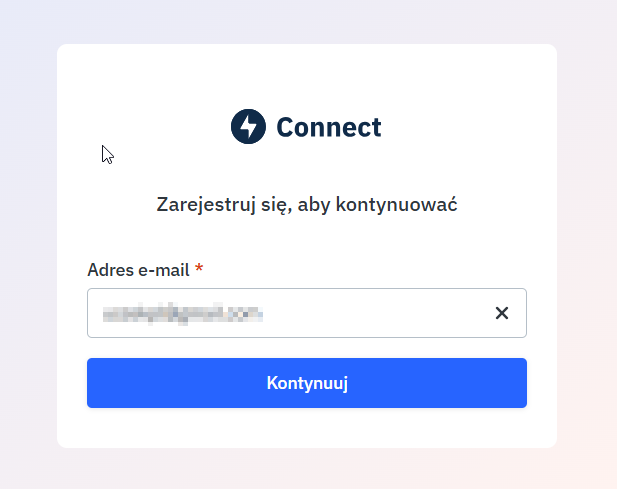Image resolution: width=617 pixels, height=489 pixels.
Task: Click the 'Zarejestruj się, aby kontynuować' heading
Action: [307, 205]
